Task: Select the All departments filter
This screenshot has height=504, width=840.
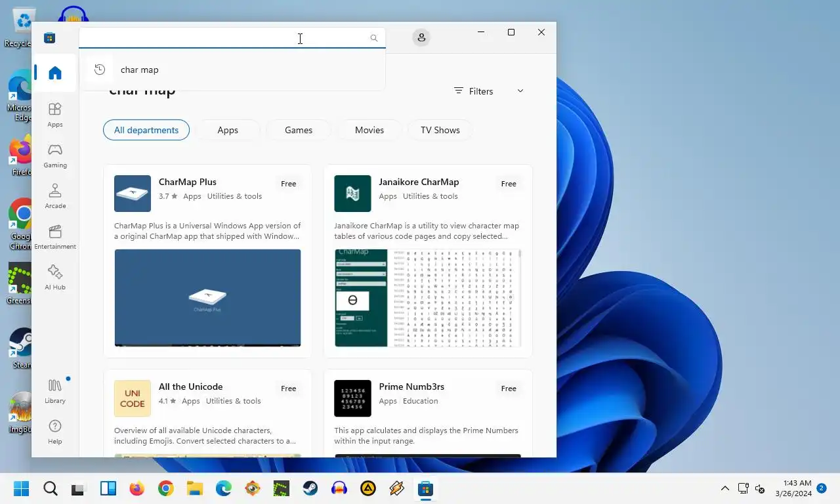Action: pos(146,130)
